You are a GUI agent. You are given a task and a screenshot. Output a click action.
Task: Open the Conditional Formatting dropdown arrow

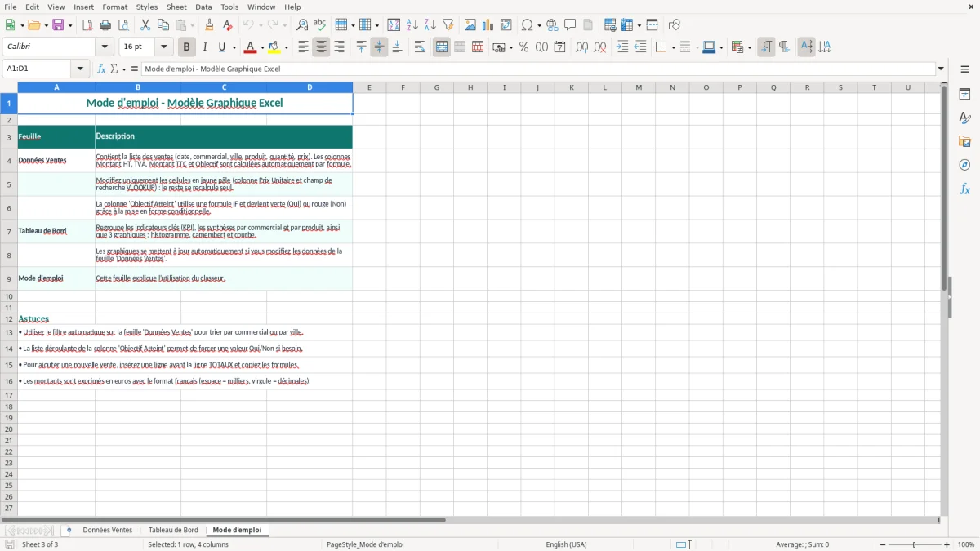pyautogui.click(x=748, y=47)
